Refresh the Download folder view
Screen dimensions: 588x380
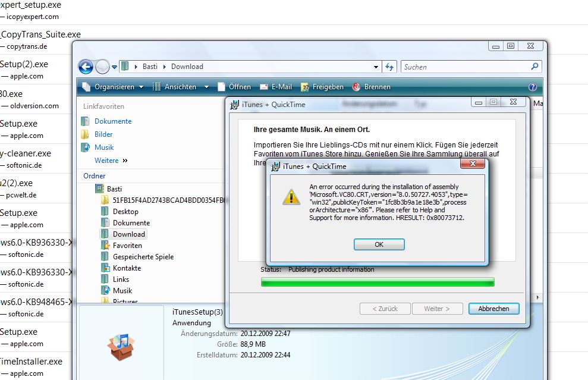click(389, 67)
